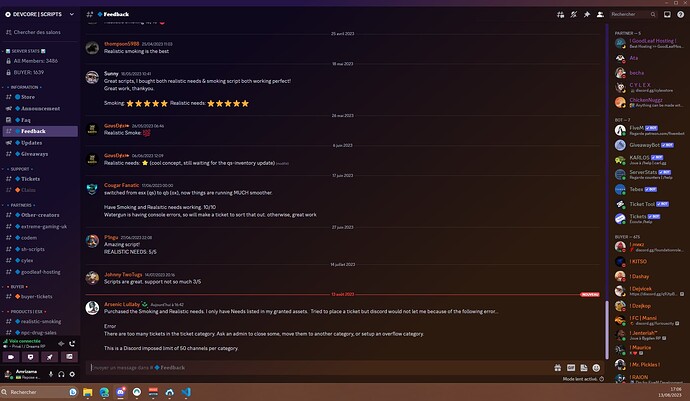Click the chat scrollbar thumb

[x=607, y=330]
